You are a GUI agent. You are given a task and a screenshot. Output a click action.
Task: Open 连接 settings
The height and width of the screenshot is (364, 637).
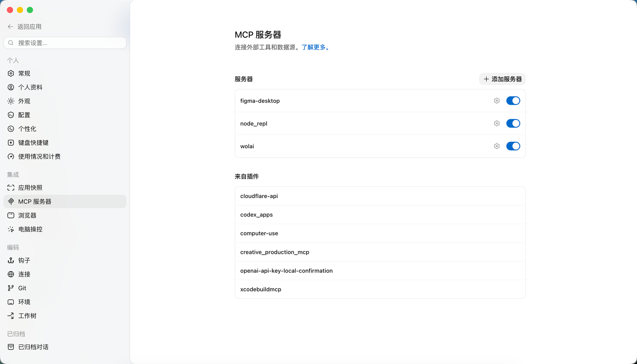65,274
